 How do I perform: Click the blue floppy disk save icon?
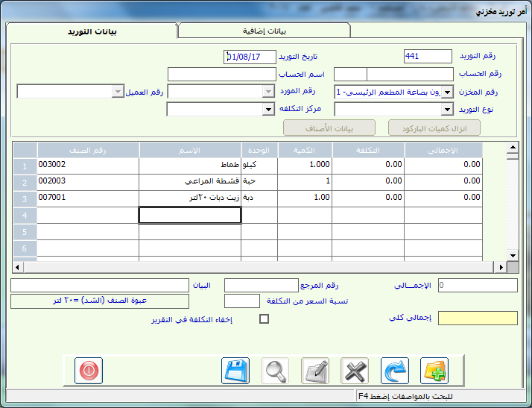tap(235, 371)
